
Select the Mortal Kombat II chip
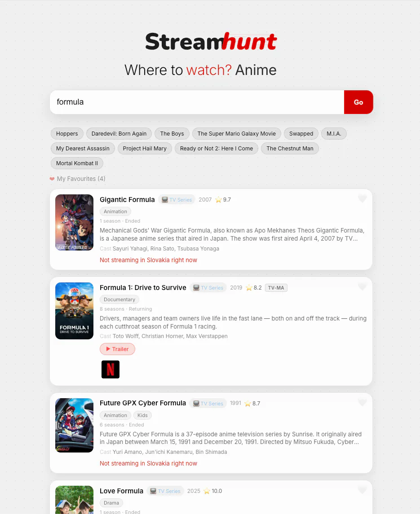[77, 163]
